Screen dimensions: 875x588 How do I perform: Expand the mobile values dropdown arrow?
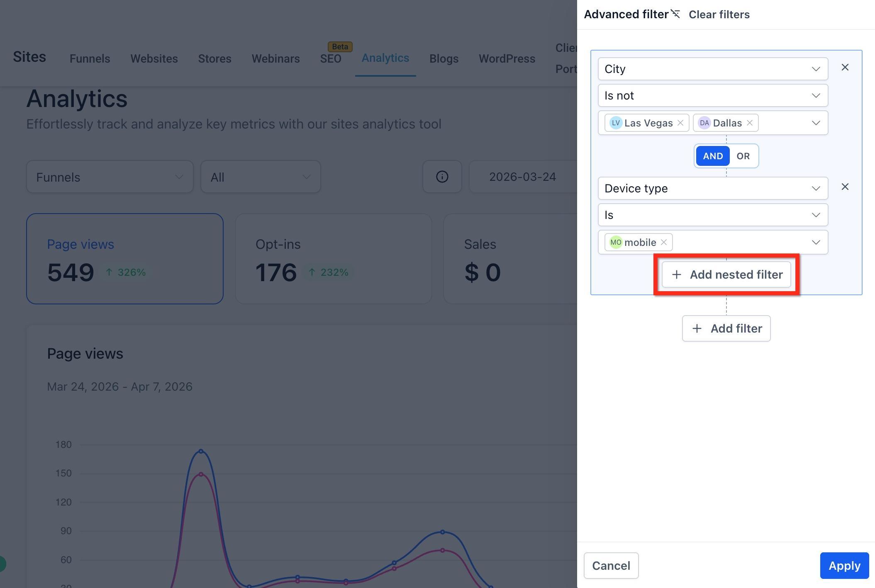816,242
